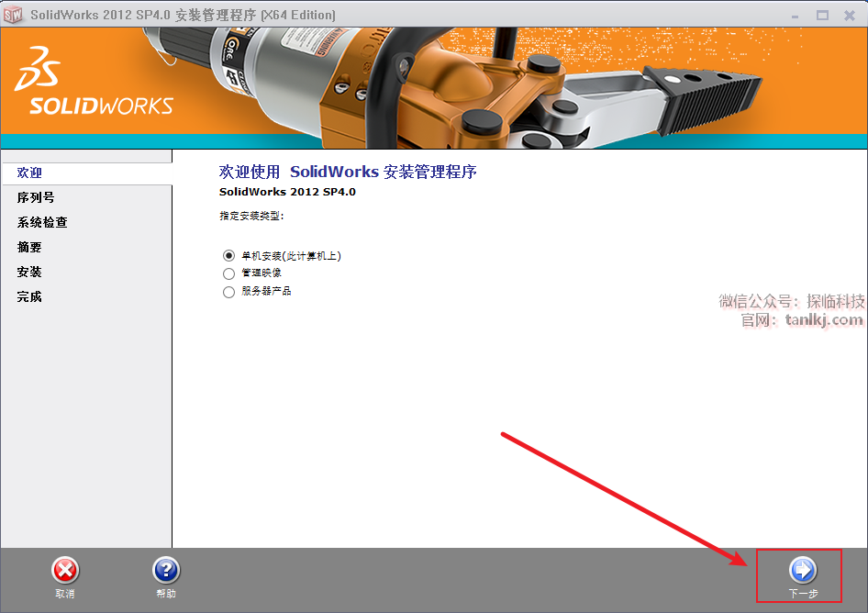Click the Next (下一步) arrow icon

(x=803, y=570)
